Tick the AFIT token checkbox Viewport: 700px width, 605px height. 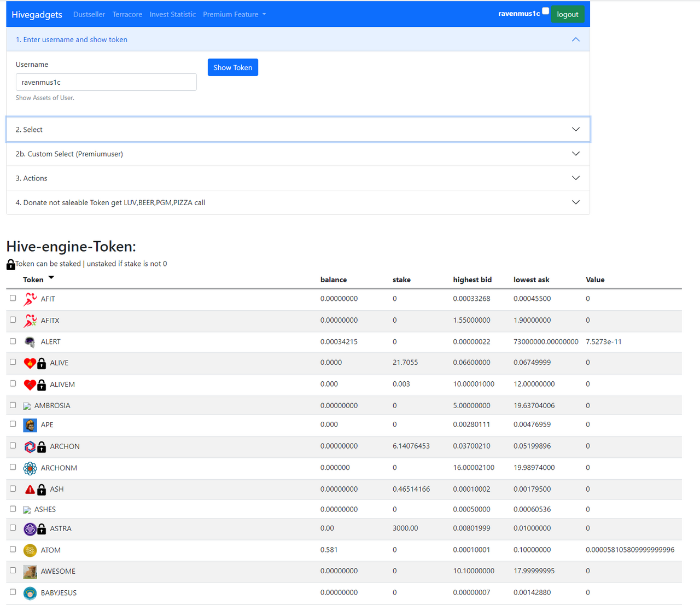click(13, 298)
